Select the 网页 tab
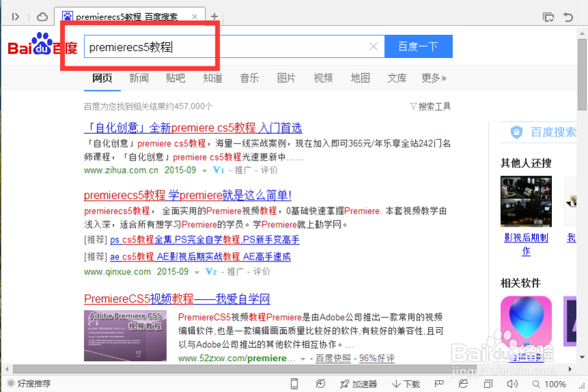The image size is (588, 392). coord(103,78)
